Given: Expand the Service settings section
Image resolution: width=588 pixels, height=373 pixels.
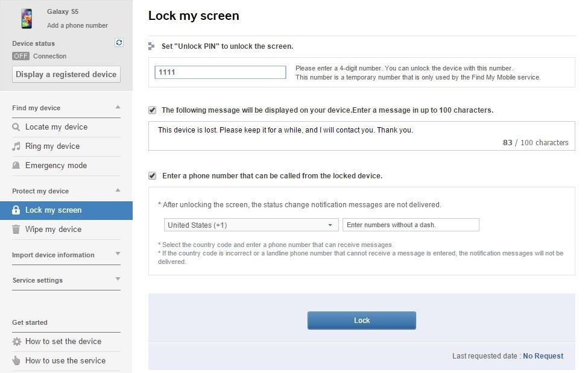Looking at the screenshot, I should click(118, 280).
